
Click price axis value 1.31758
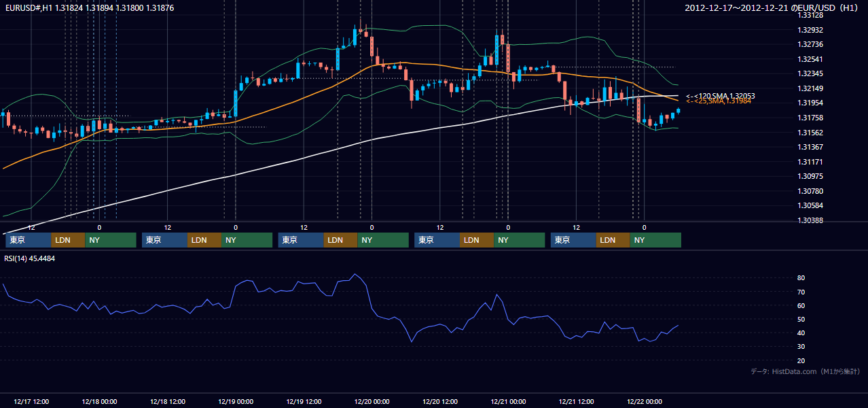coord(810,118)
